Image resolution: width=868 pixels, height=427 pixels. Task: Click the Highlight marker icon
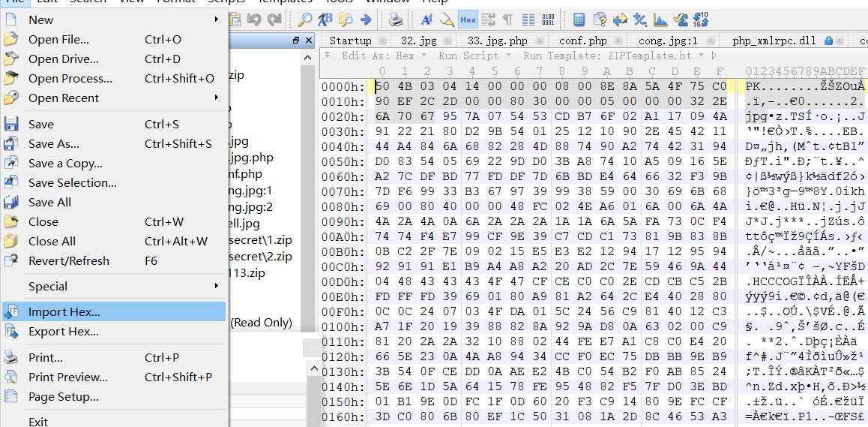coord(447,20)
